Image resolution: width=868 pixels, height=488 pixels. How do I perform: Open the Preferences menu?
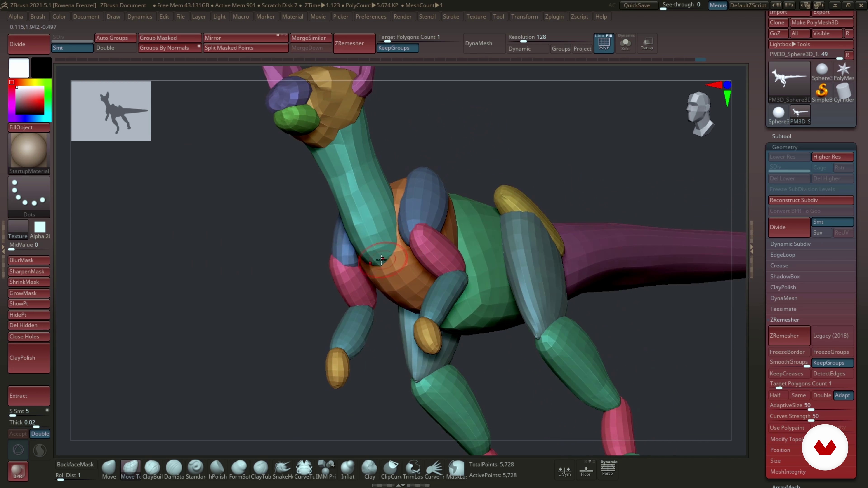[371, 16]
